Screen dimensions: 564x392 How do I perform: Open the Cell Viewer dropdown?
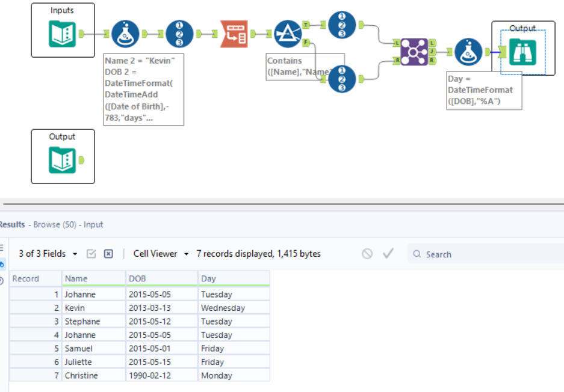pyautogui.click(x=161, y=254)
